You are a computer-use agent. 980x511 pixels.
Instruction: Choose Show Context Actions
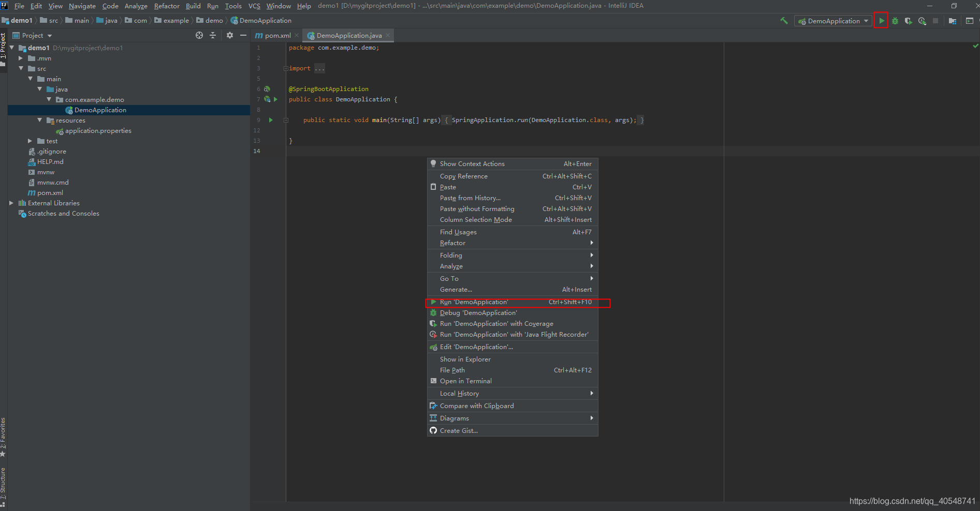point(513,164)
